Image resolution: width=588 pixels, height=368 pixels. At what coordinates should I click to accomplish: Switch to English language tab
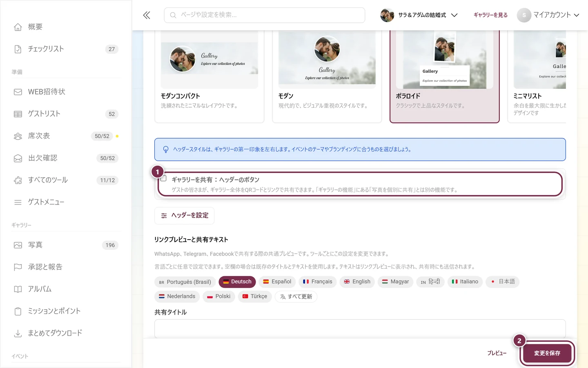click(357, 282)
